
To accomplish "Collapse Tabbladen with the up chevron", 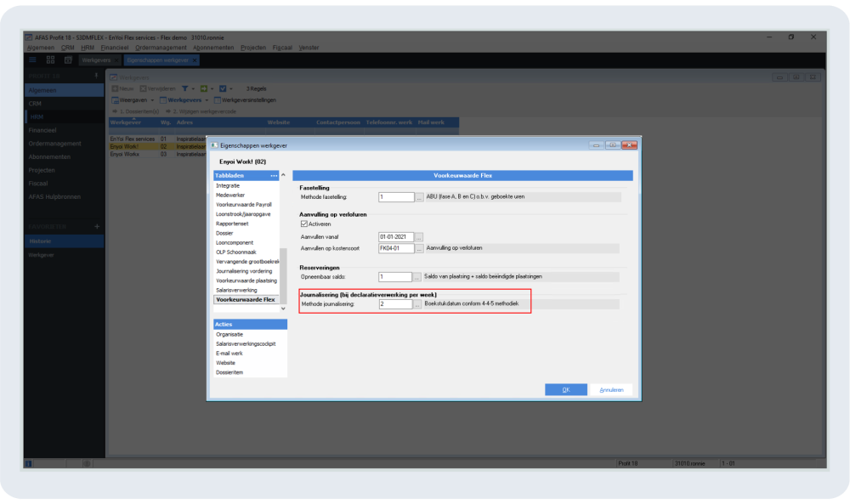I will [x=283, y=175].
